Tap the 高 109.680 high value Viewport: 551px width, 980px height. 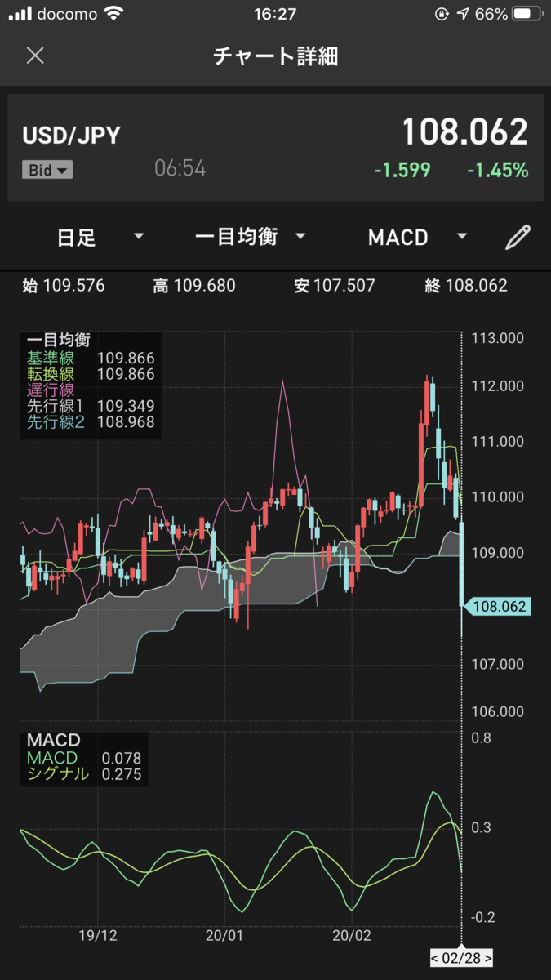click(194, 286)
